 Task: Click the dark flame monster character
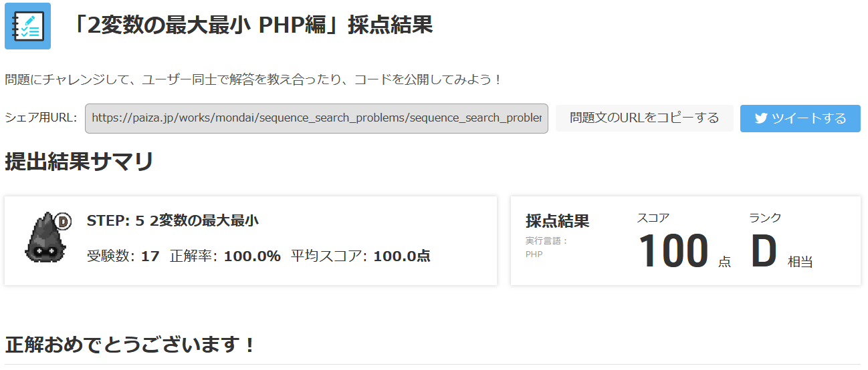coord(44,238)
